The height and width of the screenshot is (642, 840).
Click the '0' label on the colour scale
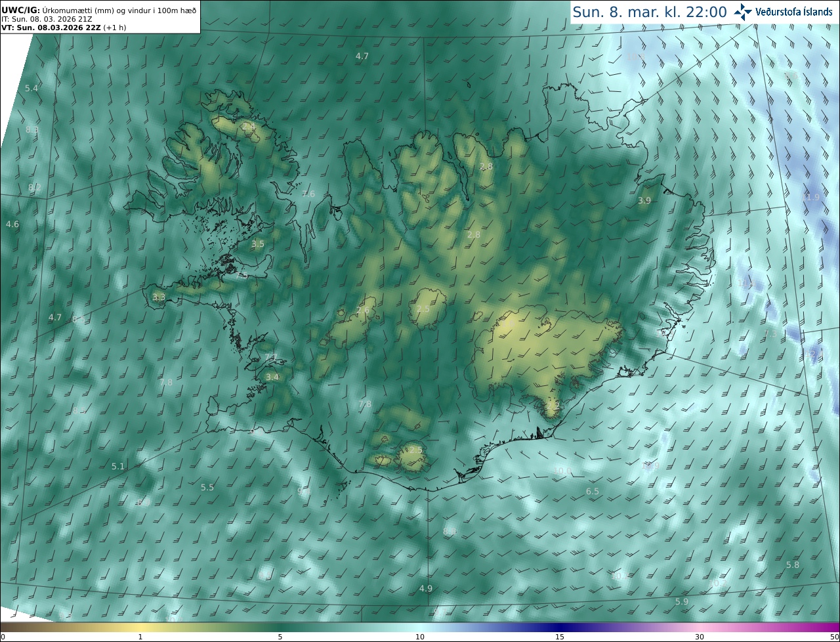3,637
